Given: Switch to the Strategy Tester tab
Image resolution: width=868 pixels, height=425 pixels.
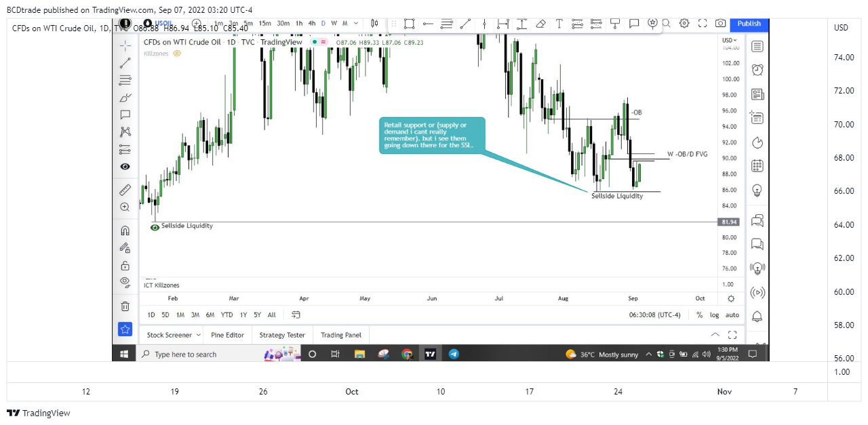Looking at the screenshot, I should [282, 335].
